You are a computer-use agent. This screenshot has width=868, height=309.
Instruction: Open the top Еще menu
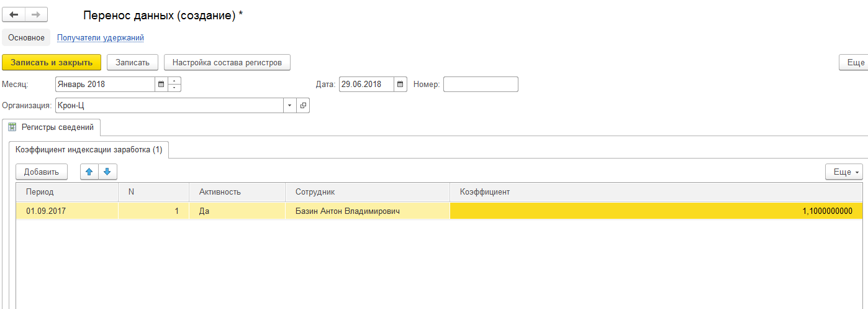click(x=854, y=62)
